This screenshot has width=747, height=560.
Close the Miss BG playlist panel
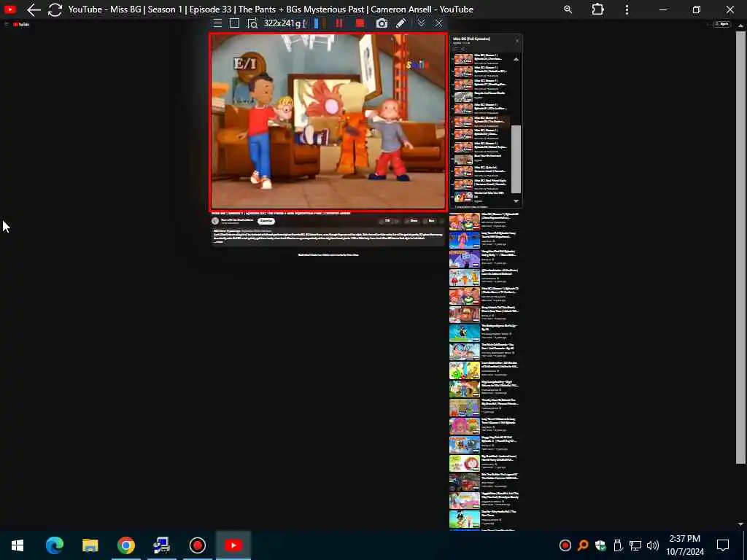click(x=517, y=41)
